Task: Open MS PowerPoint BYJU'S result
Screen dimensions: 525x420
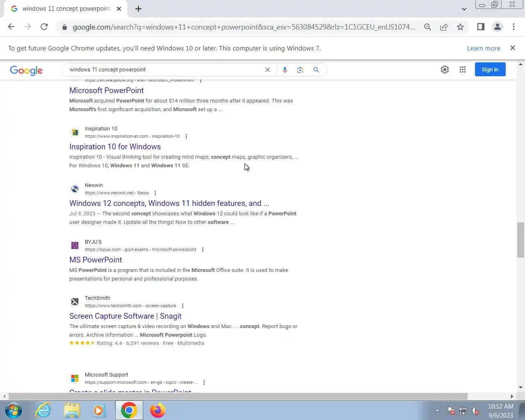Action: [96, 260]
